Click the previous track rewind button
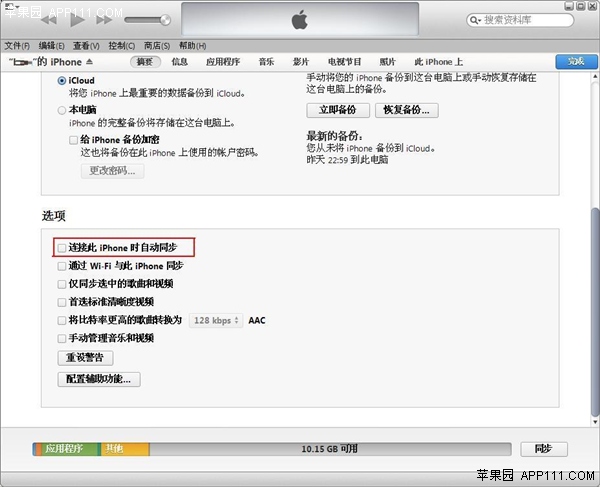 click(49, 20)
